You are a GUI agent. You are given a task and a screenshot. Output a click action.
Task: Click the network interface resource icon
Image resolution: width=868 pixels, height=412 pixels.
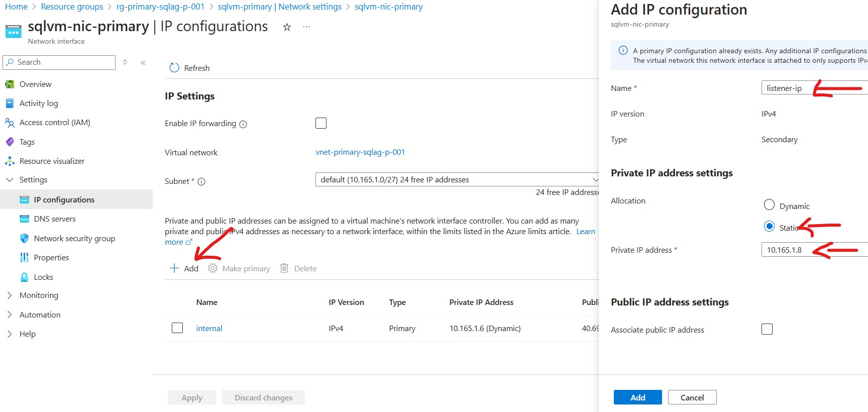tap(14, 31)
